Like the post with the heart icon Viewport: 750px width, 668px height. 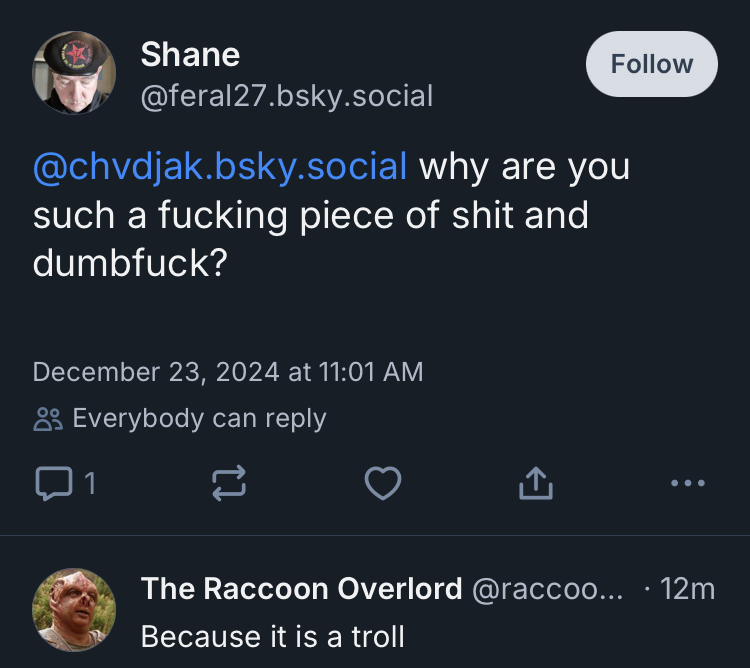click(382, 484)
